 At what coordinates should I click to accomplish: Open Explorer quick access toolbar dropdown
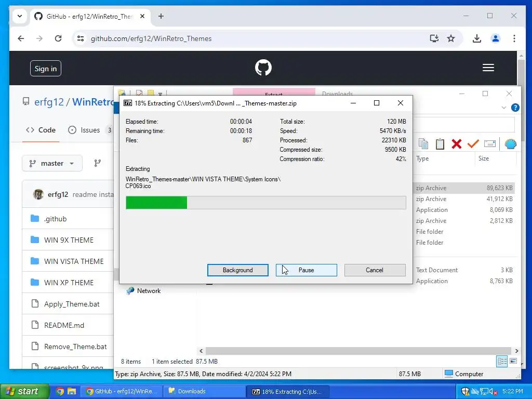point(160,94)
